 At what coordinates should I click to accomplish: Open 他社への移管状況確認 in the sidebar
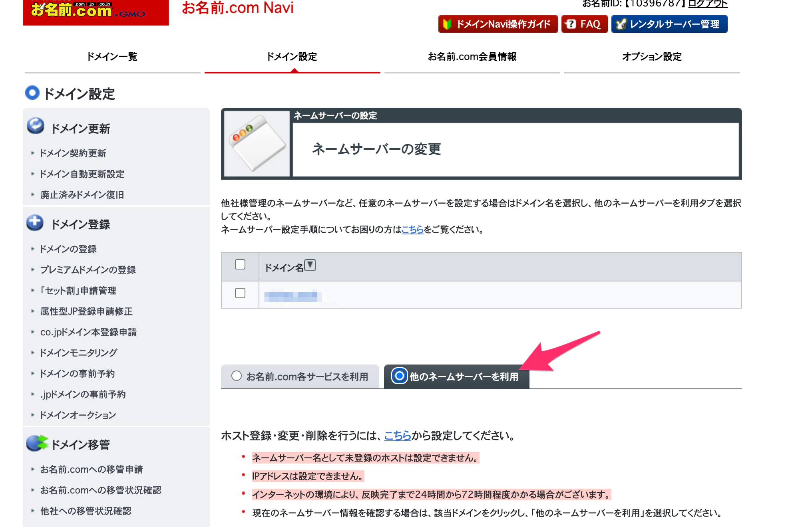(86, 511)
